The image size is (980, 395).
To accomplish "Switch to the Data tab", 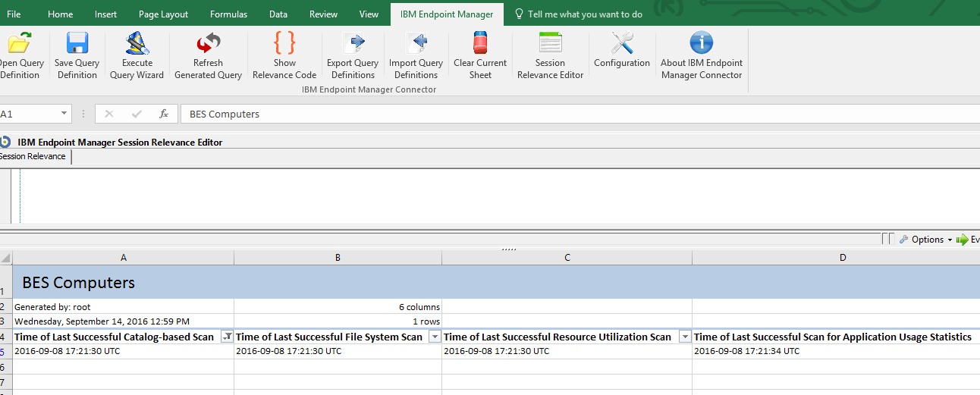I will (x=278, y=14).
